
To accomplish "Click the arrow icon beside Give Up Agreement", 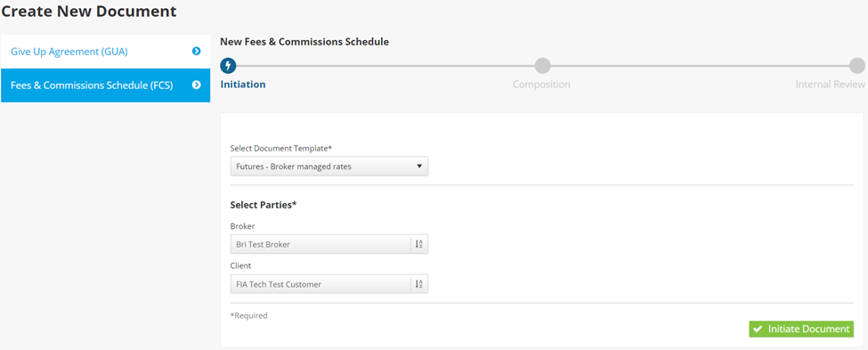I will pos(196,52).
